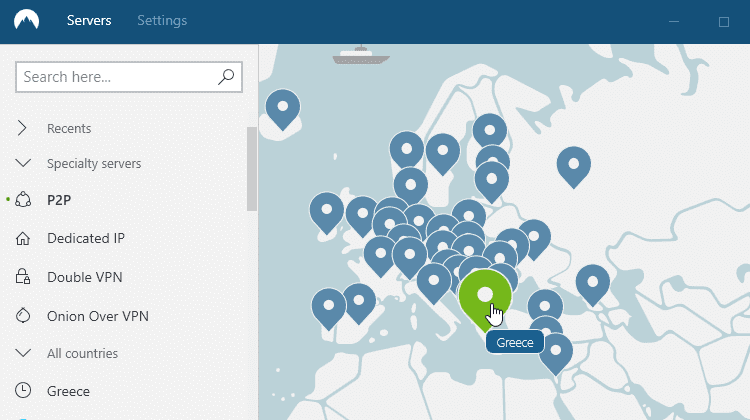
Task: Click the NordVPN mountain logo
Action: [x=26, y=20]
